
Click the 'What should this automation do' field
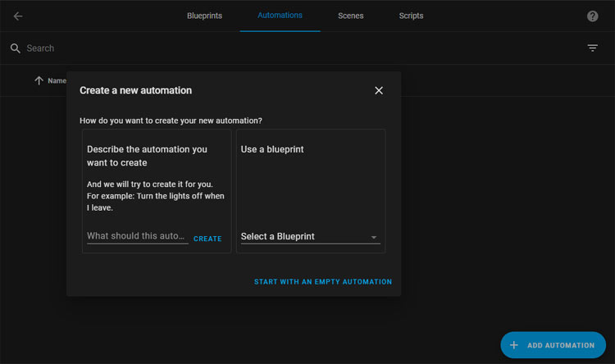click(x=137, y=236)
